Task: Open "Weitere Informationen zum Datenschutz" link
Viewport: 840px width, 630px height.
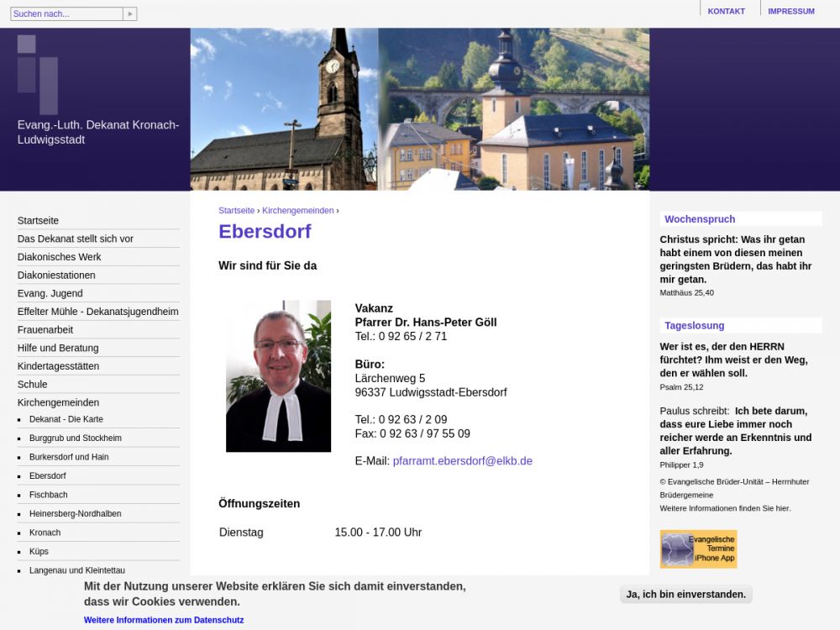Action: pyautogui.click(x=164, y=620)
